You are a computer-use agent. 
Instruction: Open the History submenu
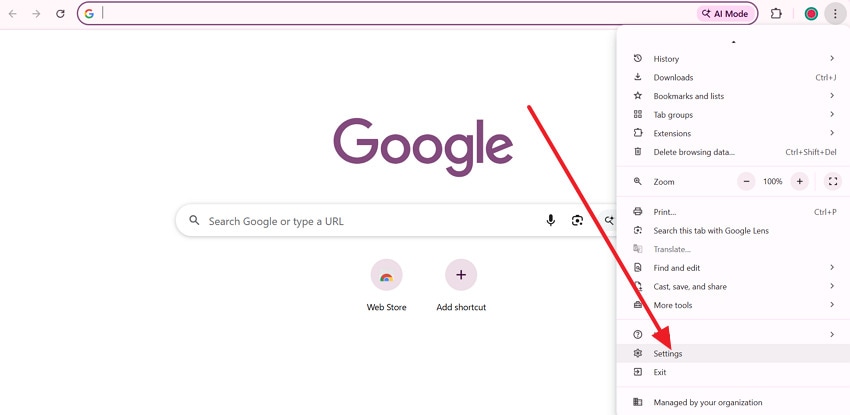(x=733, y=59)
